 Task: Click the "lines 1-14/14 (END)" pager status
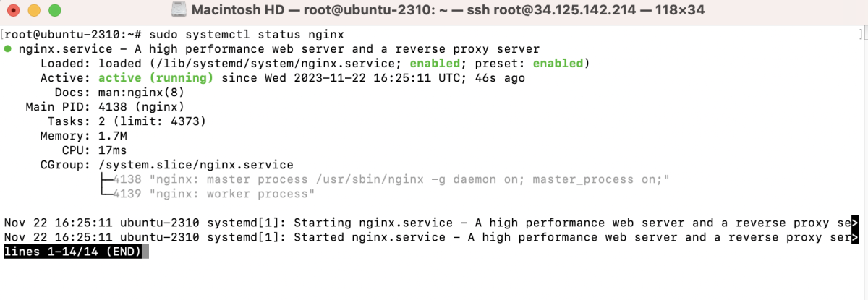click(73, 252)
